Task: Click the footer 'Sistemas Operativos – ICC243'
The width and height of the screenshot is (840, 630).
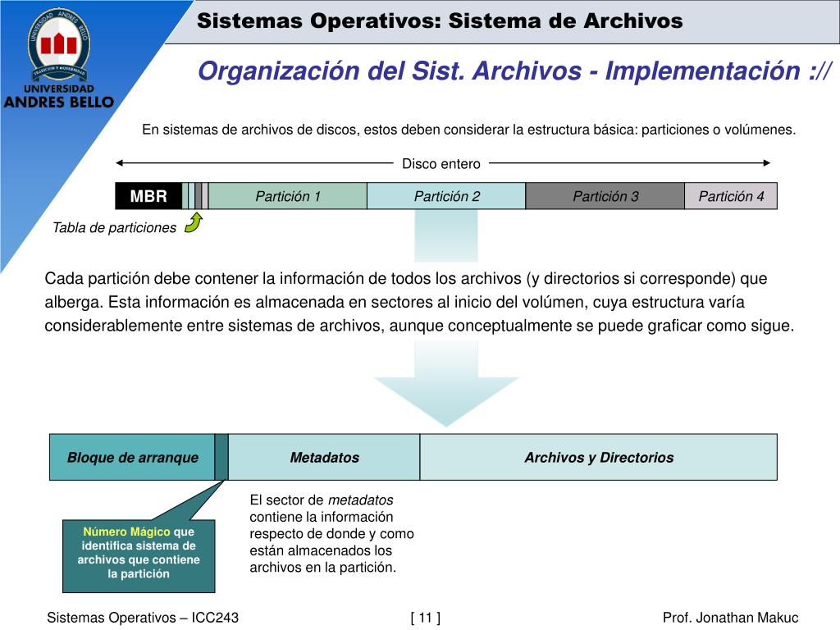Action: coord(143,617)
